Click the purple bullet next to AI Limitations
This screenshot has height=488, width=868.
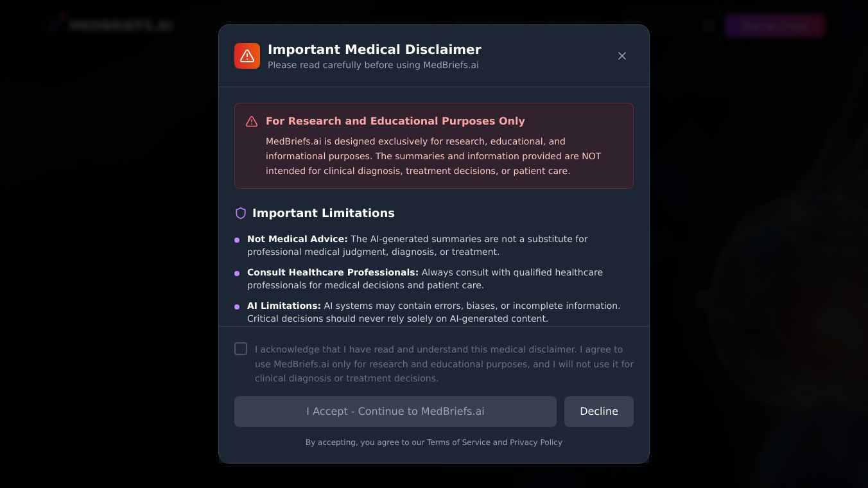[237, 307]
